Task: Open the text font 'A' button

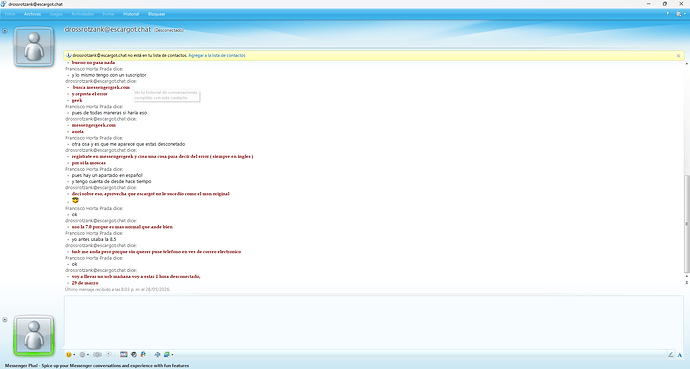Action: [680, 354]
